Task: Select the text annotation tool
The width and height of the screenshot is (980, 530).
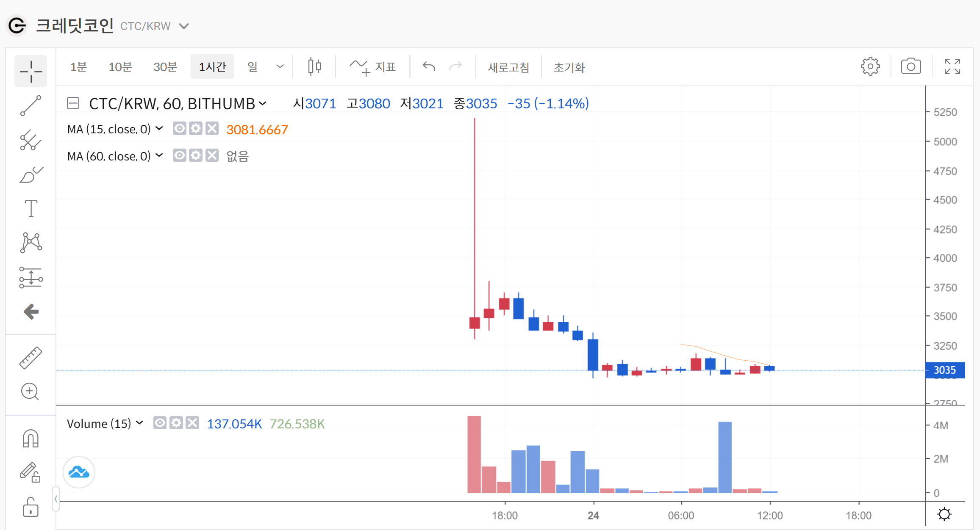Action: point(31,208)
